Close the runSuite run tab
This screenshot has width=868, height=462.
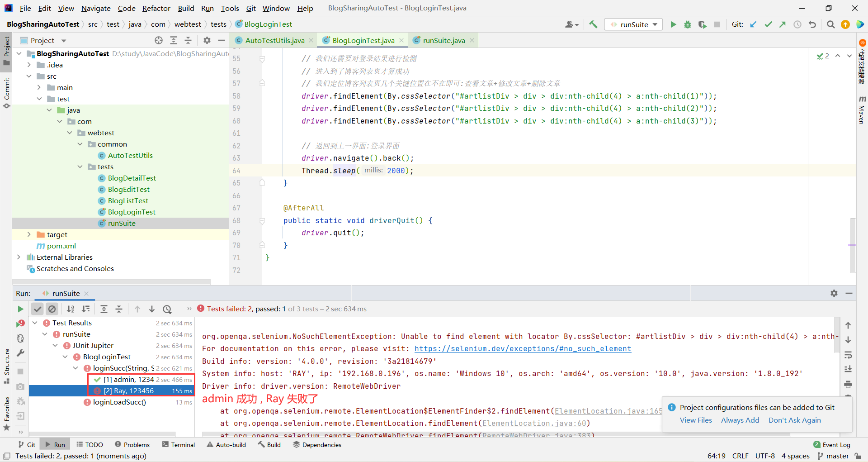[86, 293]
